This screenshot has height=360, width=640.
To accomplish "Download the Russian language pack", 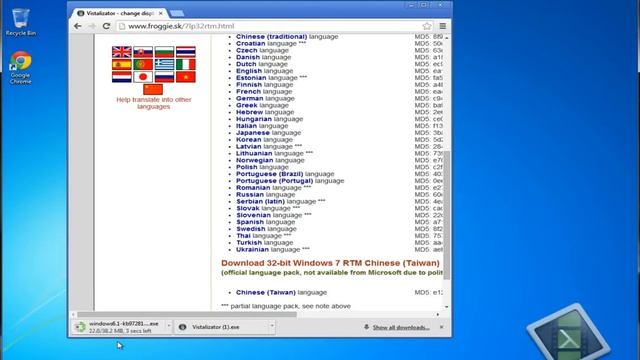I will coord(250,194).
